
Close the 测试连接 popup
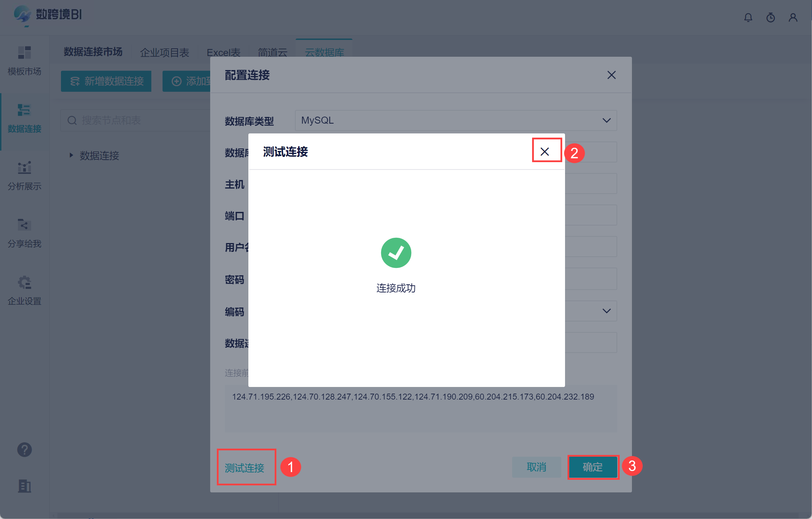coord(545,152)
